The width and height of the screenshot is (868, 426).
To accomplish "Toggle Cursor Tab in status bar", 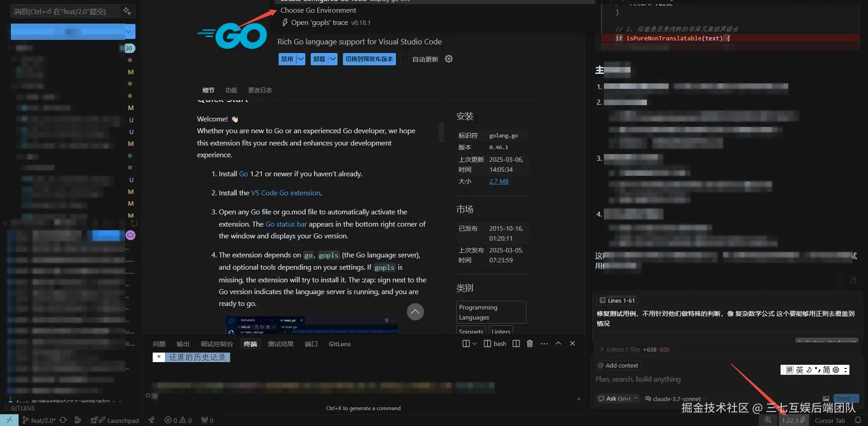I will point(830,421).
